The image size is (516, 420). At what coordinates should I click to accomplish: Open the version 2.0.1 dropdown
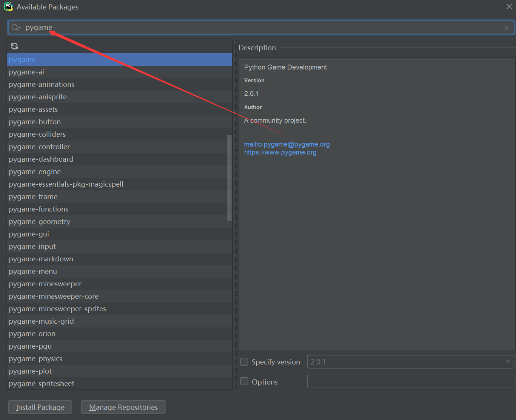pyautogui.click(x=411, y=362)
